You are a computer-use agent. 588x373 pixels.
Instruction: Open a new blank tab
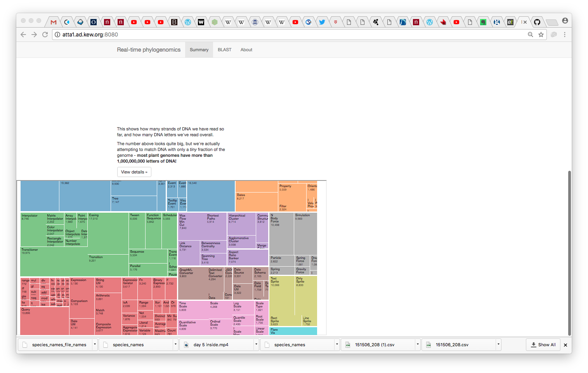pos(552,22)
